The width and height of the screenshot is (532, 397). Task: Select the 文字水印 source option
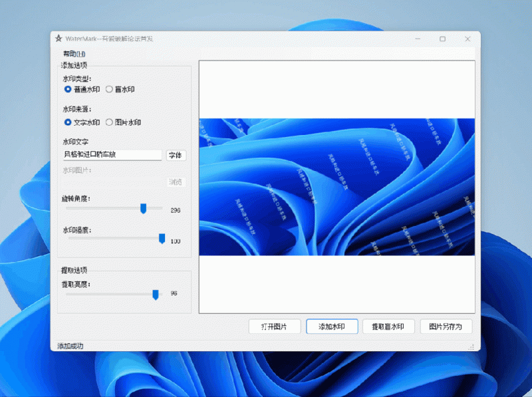click(x=68, y=122)
